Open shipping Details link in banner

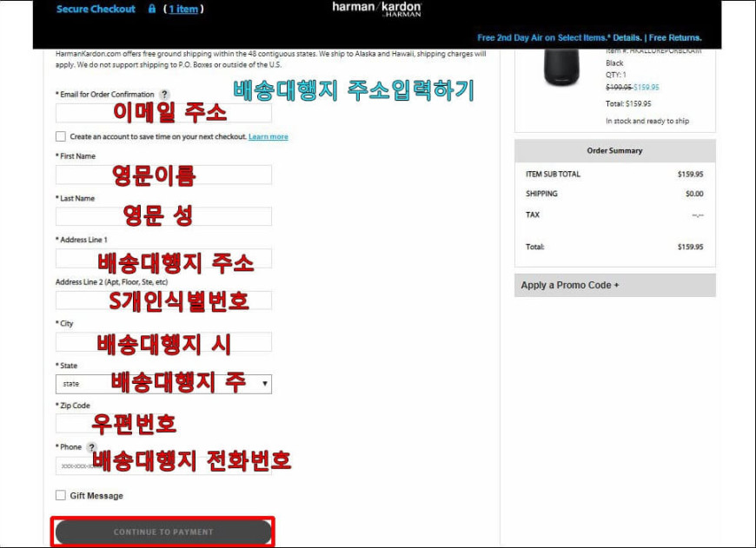coord(627,37)
